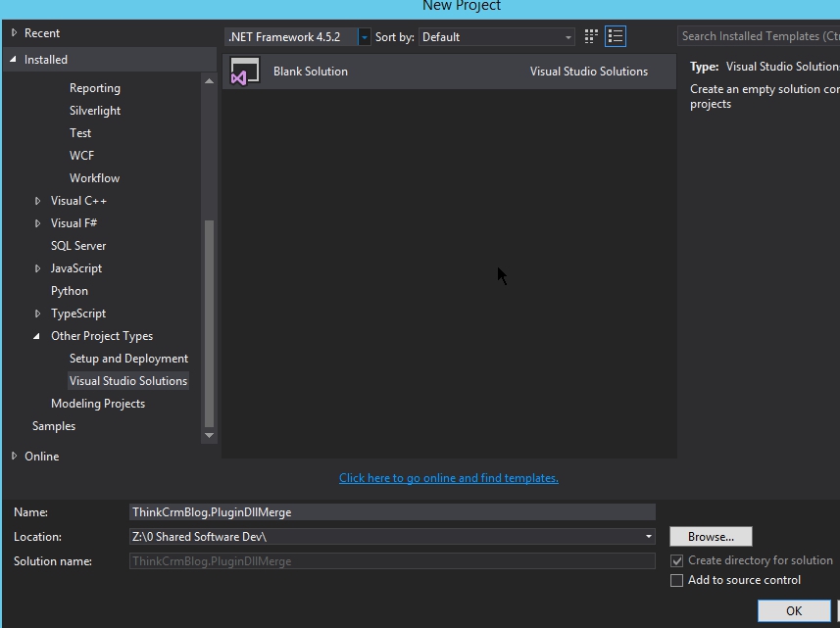Click the Browse... button
This screenshot has width=840, height=628.
tap(711, 537)
